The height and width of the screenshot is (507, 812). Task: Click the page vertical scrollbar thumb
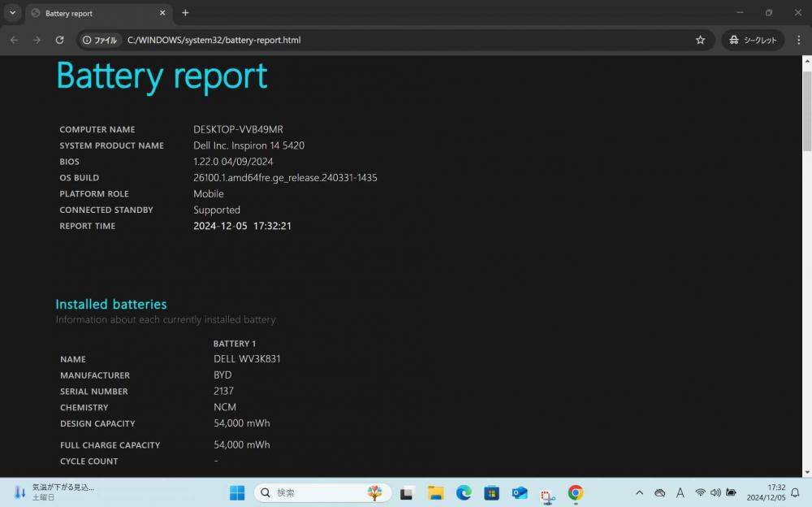click(807, 111)
